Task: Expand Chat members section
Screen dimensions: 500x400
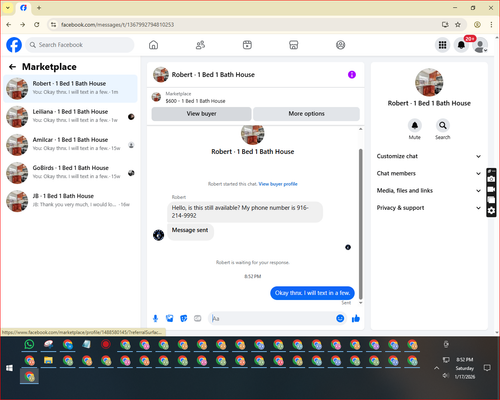Action: coord(429,173)
